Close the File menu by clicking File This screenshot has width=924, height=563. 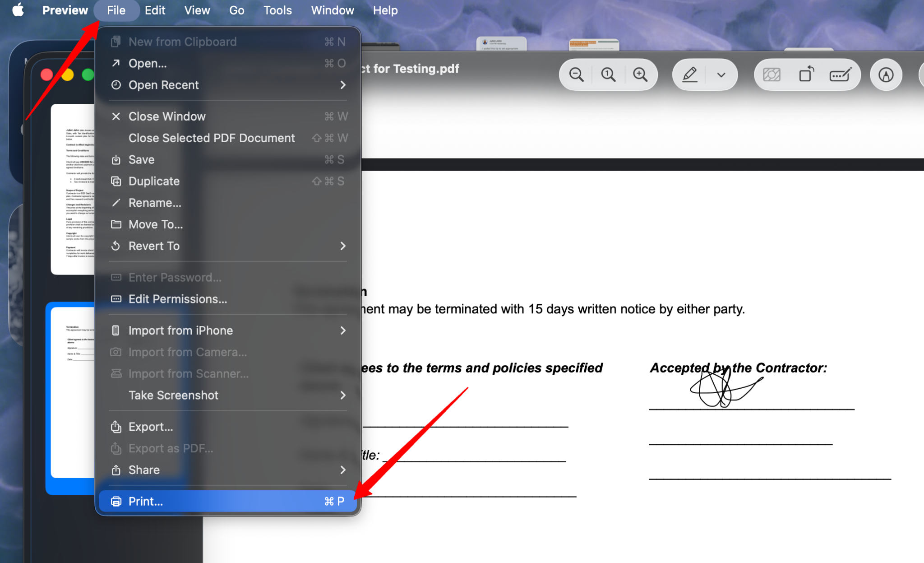click(116, 10)
